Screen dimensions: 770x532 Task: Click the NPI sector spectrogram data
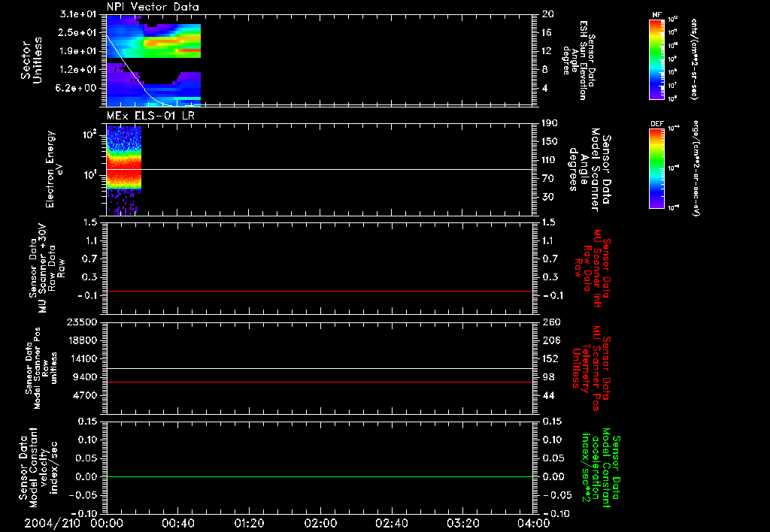[153, 61]
